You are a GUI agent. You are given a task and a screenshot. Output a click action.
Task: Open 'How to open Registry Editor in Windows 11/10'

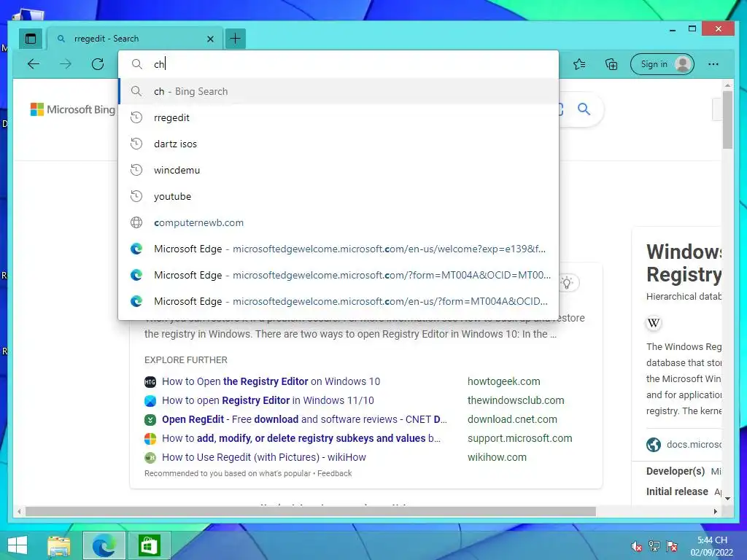point(268,400)
